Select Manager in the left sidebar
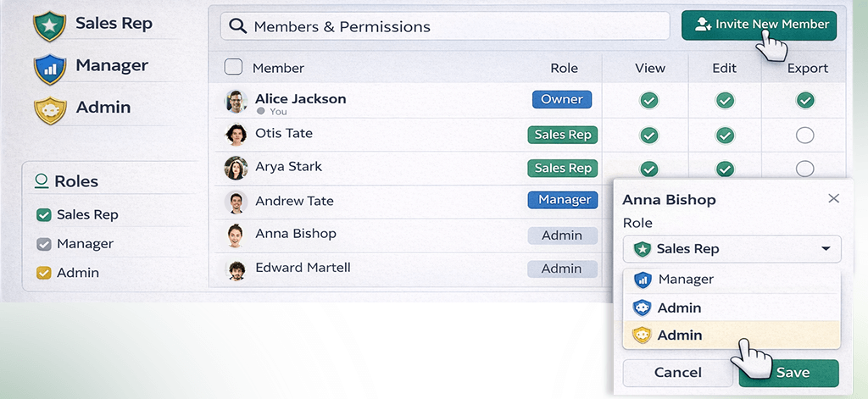868x399 pixels. click(x=113, y=65)
